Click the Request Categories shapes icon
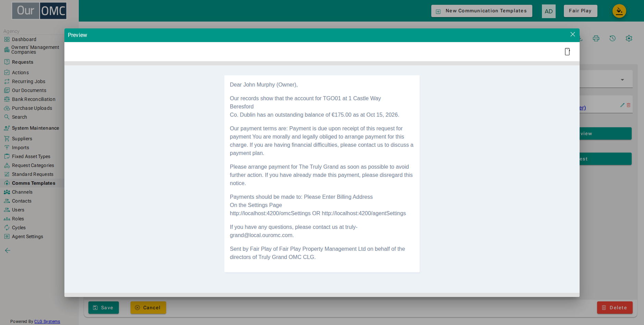Image resolution: width=644 pixels, height=325 pixels. [7, 165]
